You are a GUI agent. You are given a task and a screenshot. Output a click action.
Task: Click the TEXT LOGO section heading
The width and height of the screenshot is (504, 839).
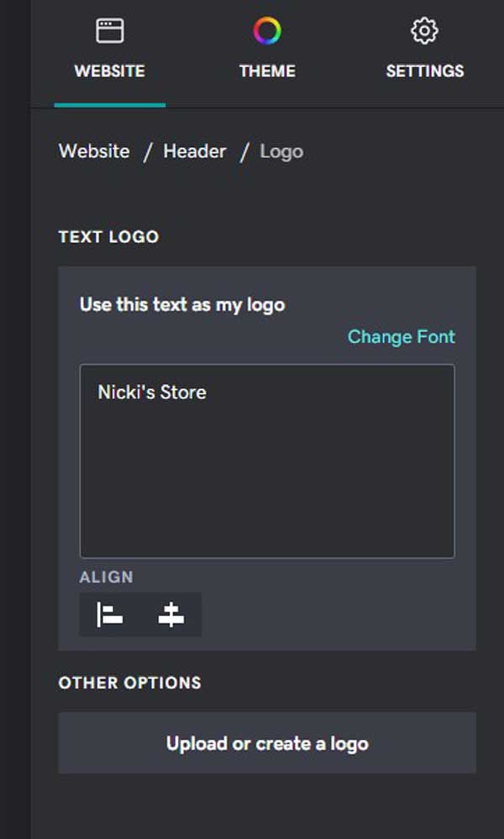click(108, 237)
